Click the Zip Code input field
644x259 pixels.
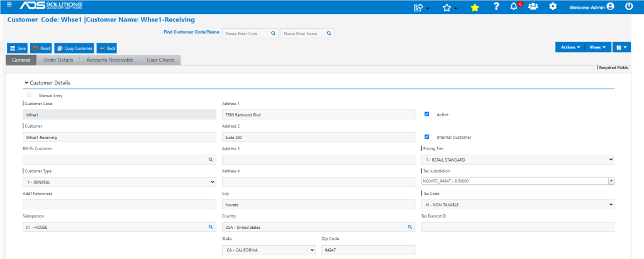click(x=368, y=250)
